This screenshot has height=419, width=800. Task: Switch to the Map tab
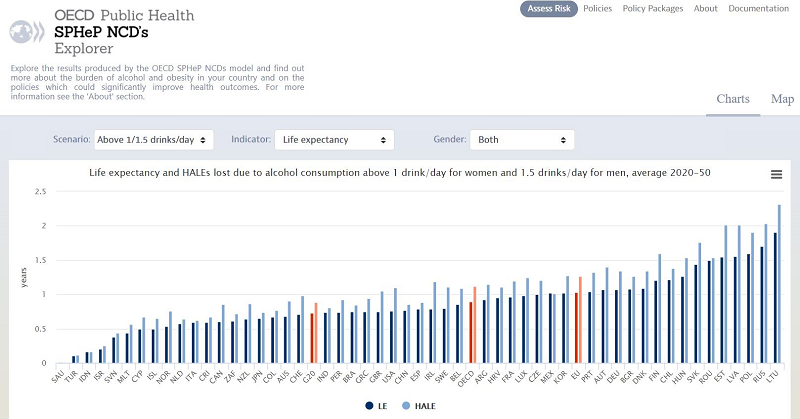pyautogui.click(x=782, y=99)
